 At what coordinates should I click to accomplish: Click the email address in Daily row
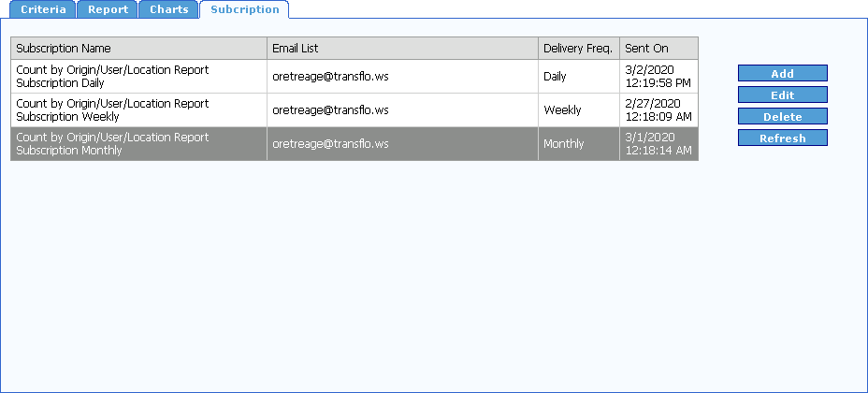330,77
